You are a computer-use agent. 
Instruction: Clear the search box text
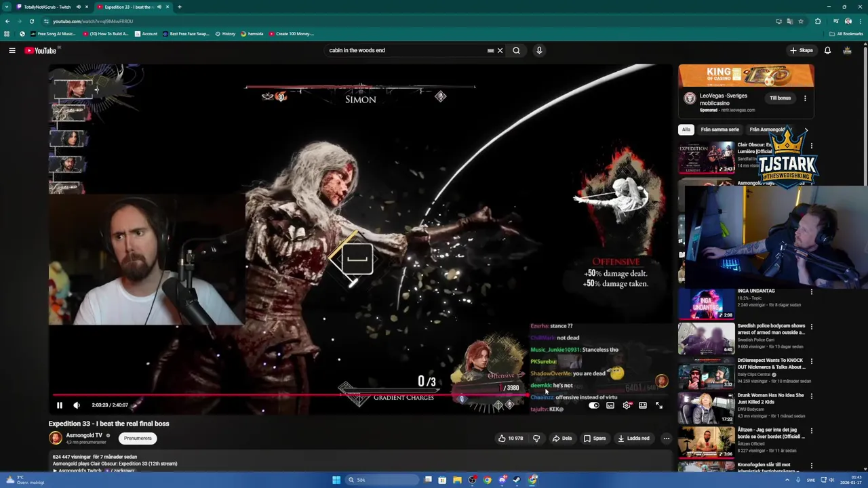[x=500, y=50]
